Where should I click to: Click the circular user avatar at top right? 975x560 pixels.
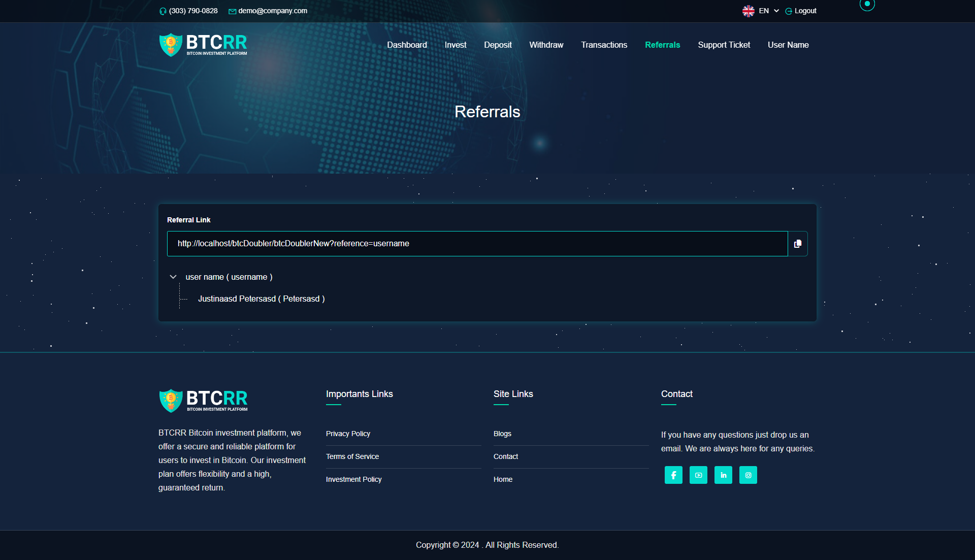click(867, 5)
